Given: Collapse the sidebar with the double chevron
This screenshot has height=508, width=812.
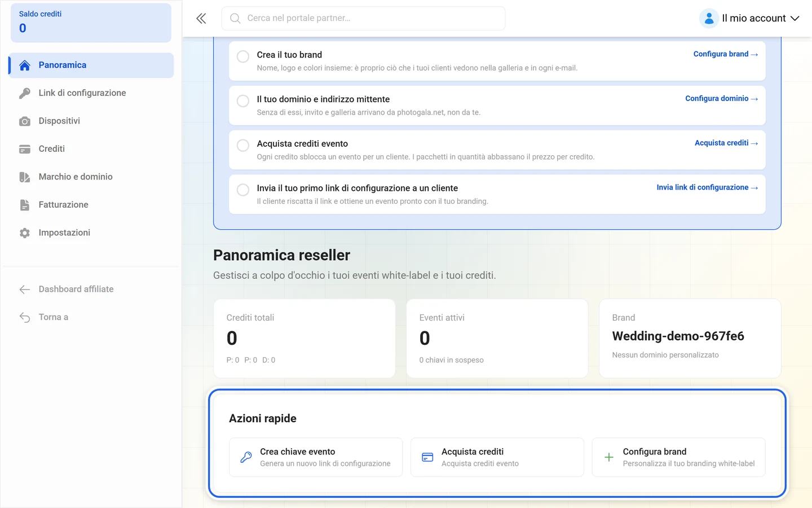Looking at the screenshot, I should [x=201, y=19].
